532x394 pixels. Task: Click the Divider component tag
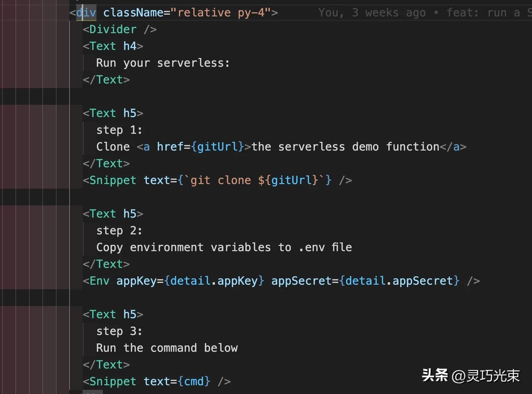coord(112,29)
